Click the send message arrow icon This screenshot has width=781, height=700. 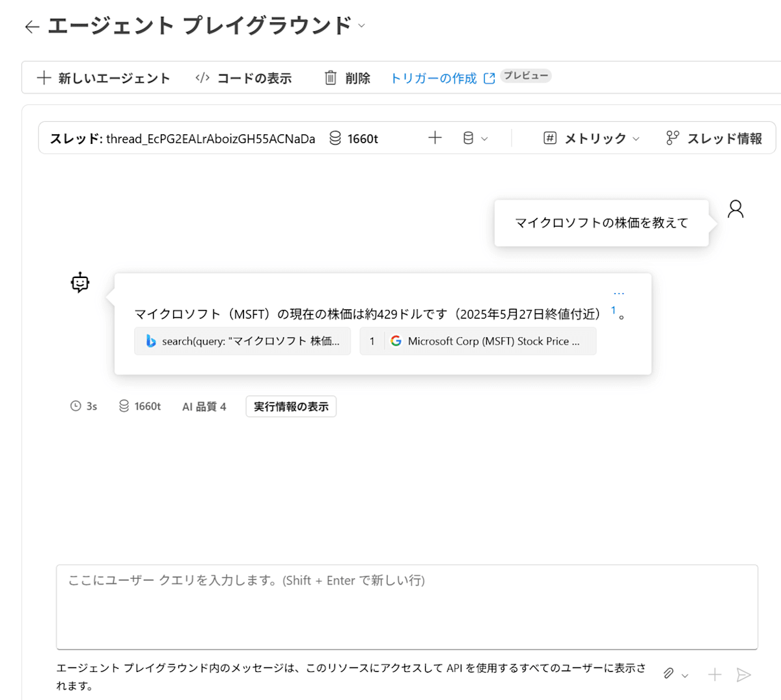(743, 675)
